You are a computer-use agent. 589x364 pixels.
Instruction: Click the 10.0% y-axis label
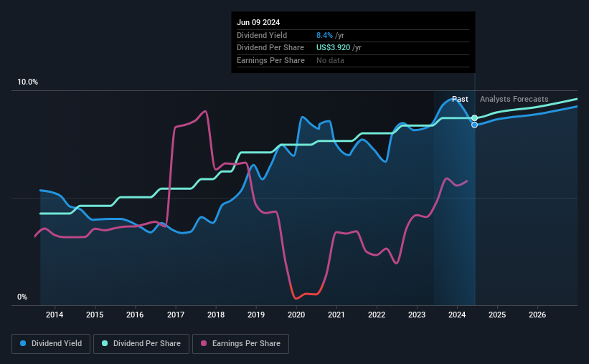[27, 82]
